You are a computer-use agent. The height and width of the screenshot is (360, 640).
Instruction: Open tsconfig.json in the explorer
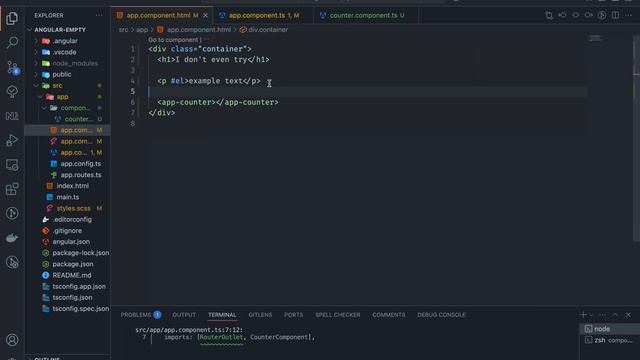click(x=67, y=298)
